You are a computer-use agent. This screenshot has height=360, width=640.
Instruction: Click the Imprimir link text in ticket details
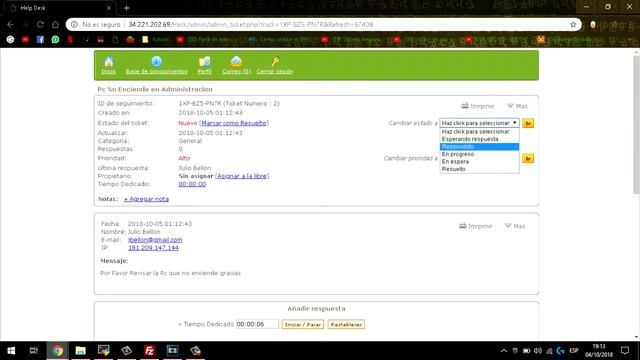pos(482,106)
